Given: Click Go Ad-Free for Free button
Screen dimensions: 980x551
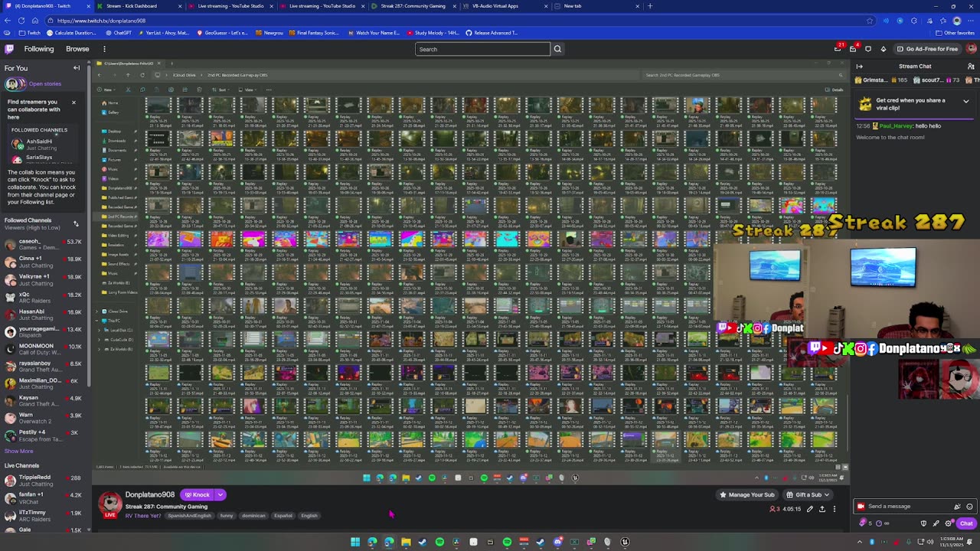Looking at the screenshot, I should (928, 49).
